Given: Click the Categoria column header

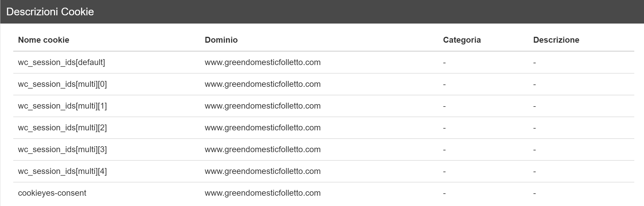Looking at the screenshot, I should coord(462,40).
